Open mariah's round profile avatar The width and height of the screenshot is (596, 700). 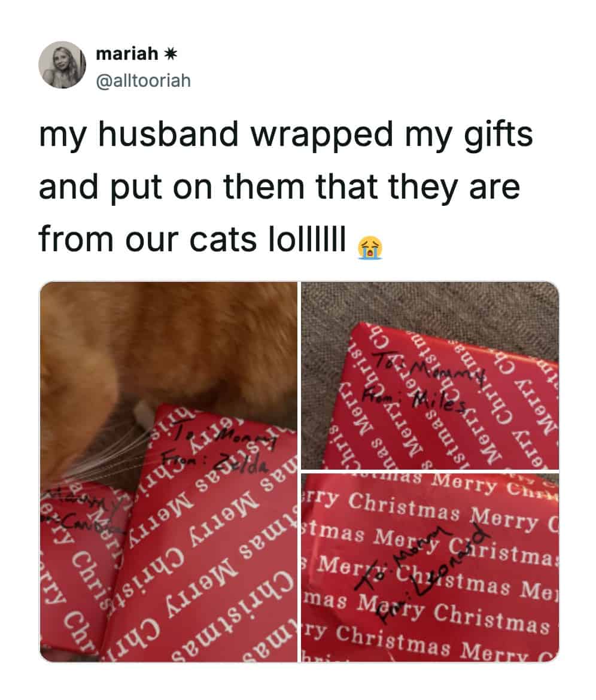click(x=62, y=65)
